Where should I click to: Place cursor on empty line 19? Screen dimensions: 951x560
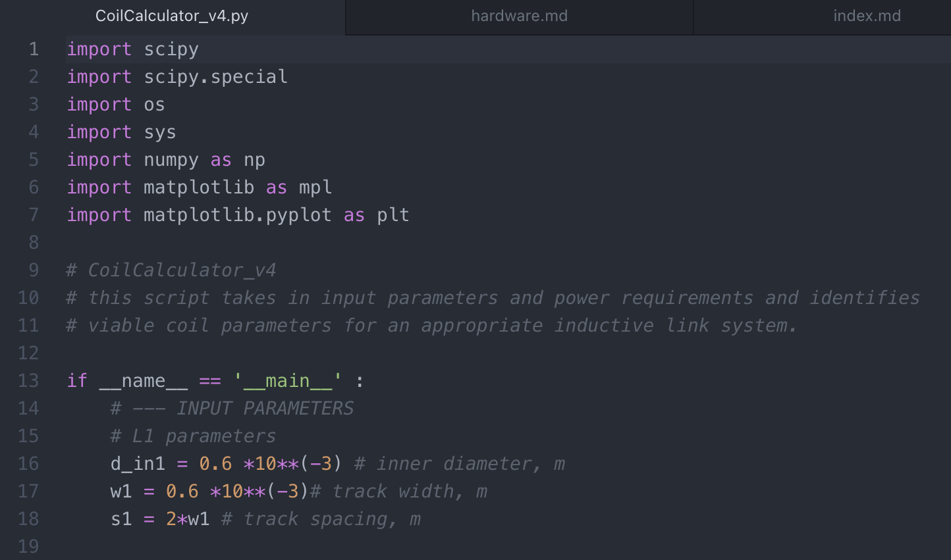point(263,547)
